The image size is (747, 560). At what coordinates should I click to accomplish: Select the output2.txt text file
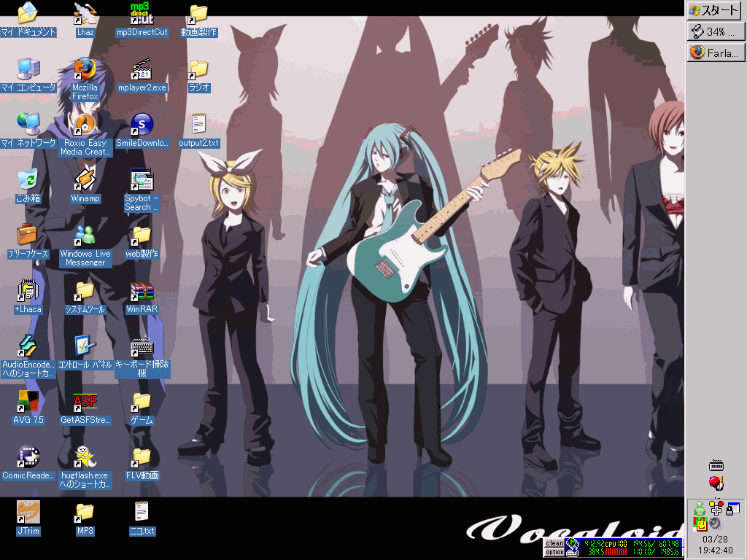tap(198, 125)
